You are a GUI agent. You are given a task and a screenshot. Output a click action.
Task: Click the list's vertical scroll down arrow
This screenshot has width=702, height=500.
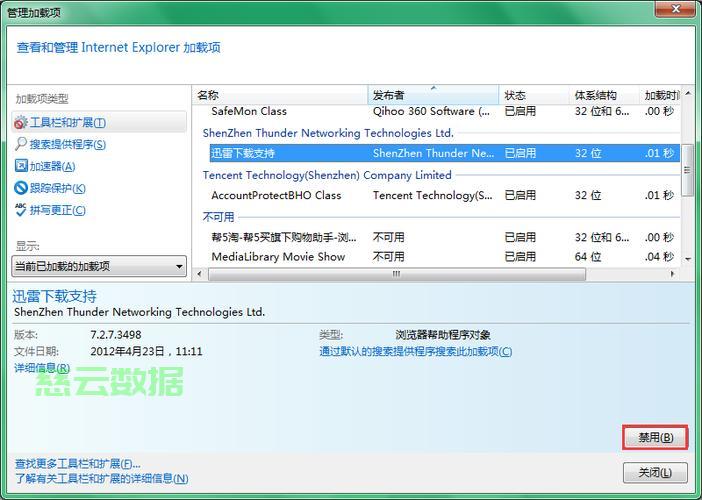tap(688, 259)
